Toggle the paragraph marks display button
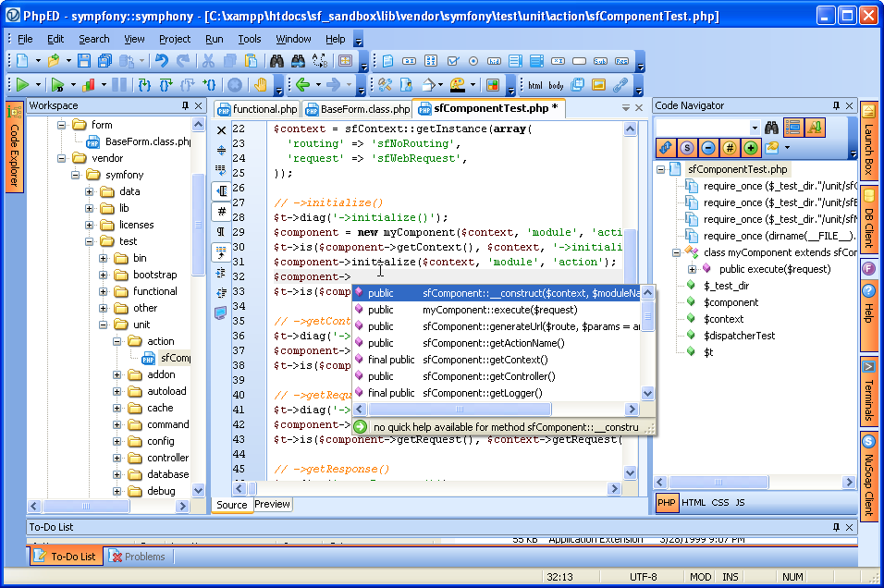This screenshot has height=588, width=884. coord(221,231)
